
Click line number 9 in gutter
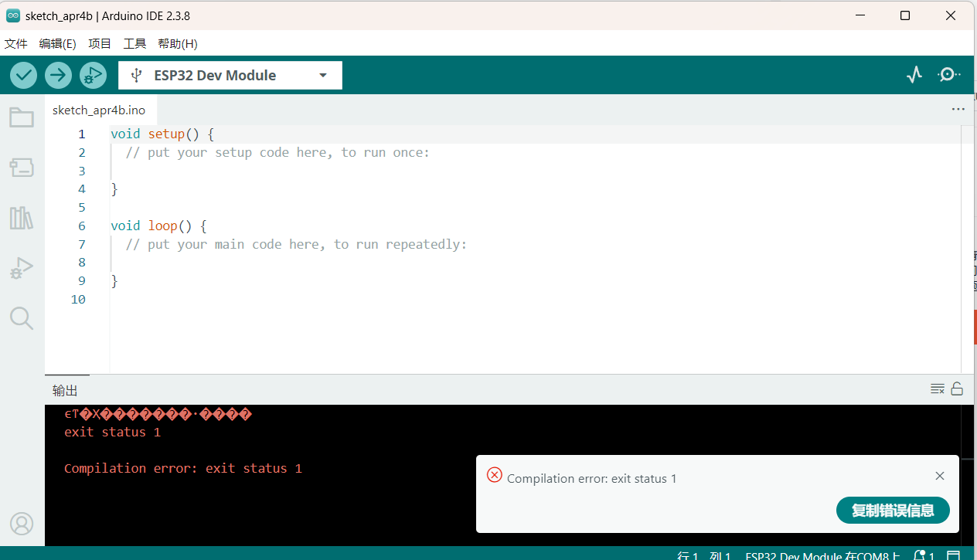coord(81,281)
